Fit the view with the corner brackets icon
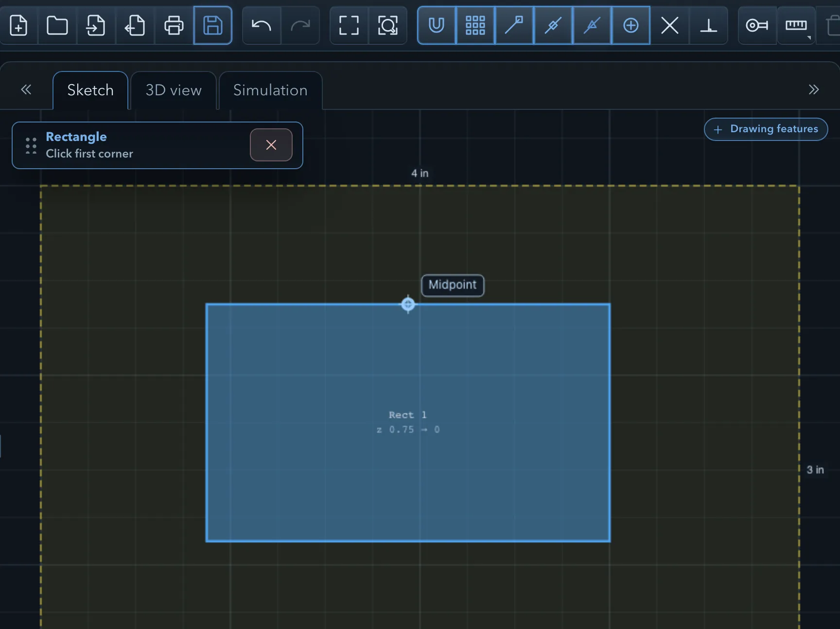Image resolution: width=840 pixels, height=629 pixels. coord(349,25)
